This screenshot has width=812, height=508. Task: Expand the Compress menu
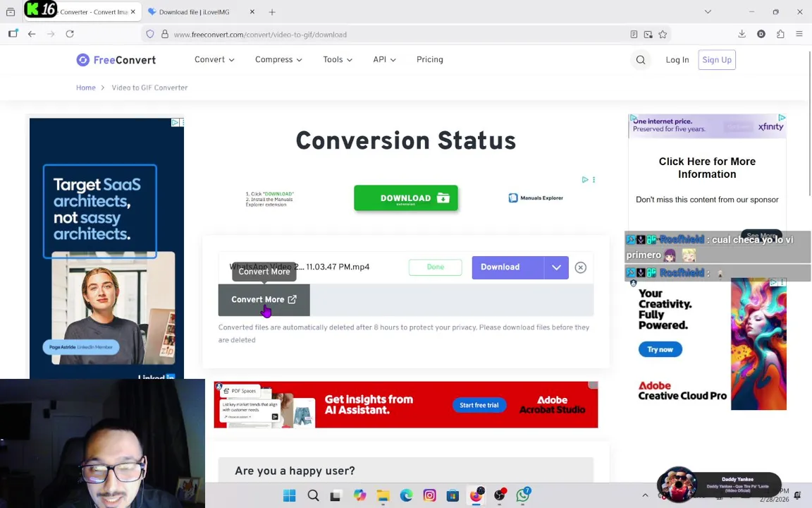[x=278, y=59]
